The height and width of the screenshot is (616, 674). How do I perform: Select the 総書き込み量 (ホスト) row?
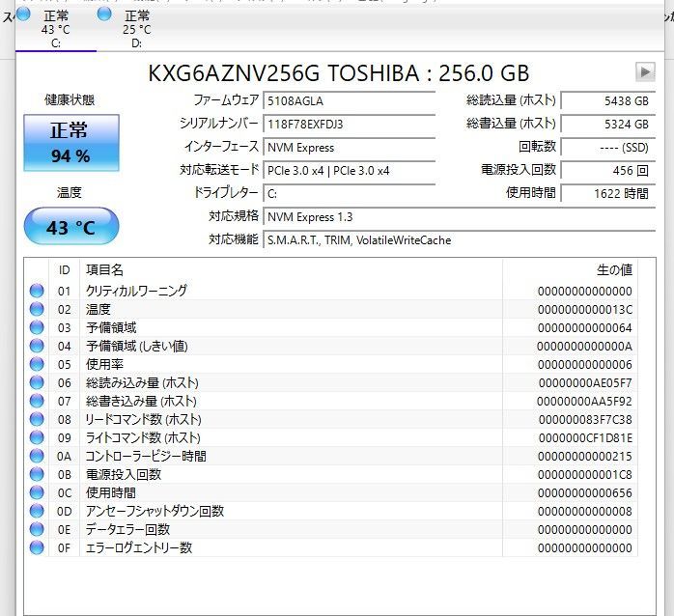(x=331, y=401)
